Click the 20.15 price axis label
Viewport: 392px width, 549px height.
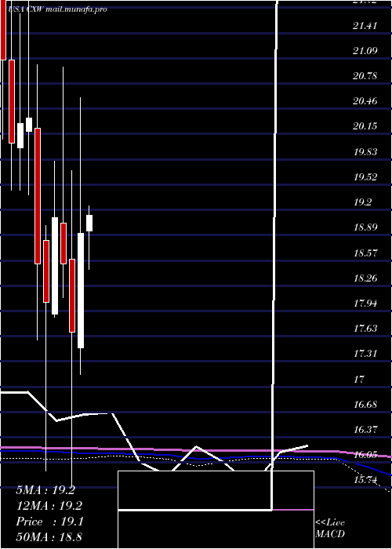365,126
